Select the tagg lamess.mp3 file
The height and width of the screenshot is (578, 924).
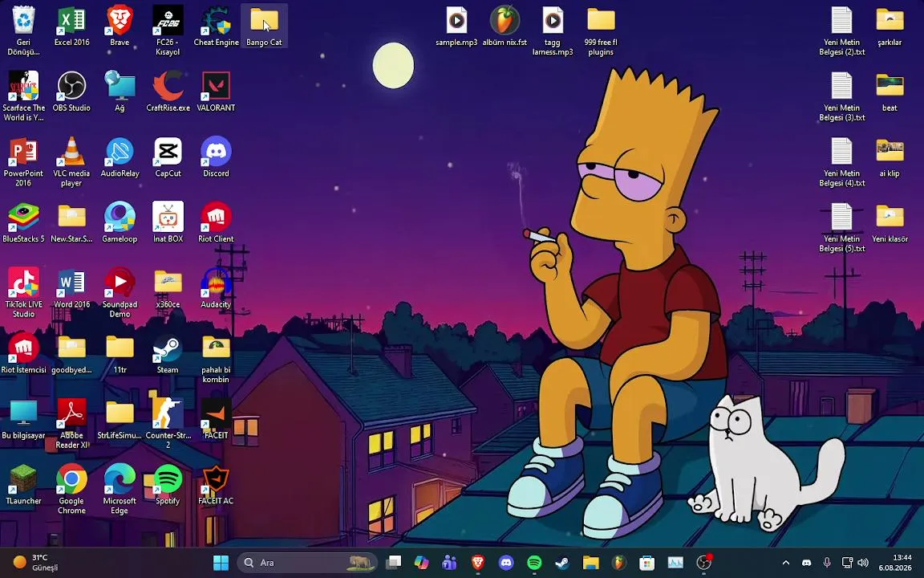(x=553, y=30)
